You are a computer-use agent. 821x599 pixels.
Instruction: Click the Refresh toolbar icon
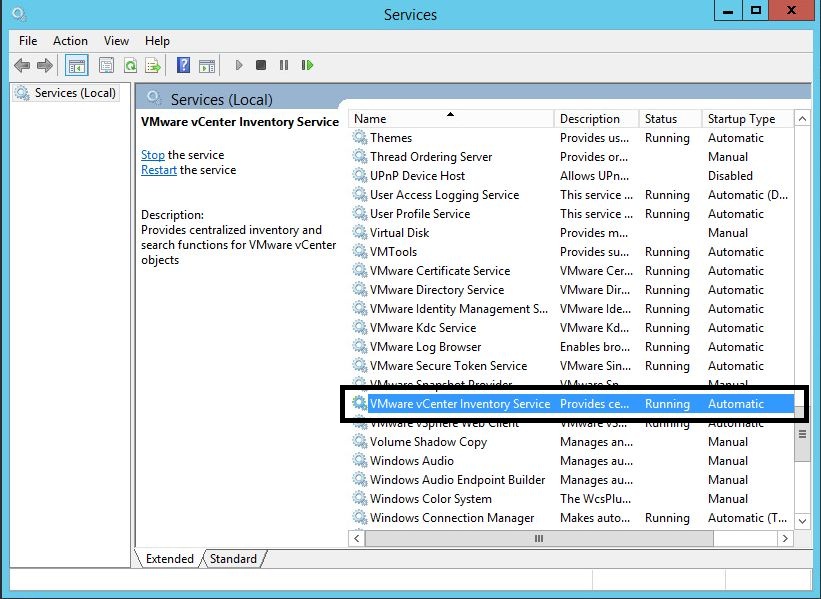[x=130, y=66]
